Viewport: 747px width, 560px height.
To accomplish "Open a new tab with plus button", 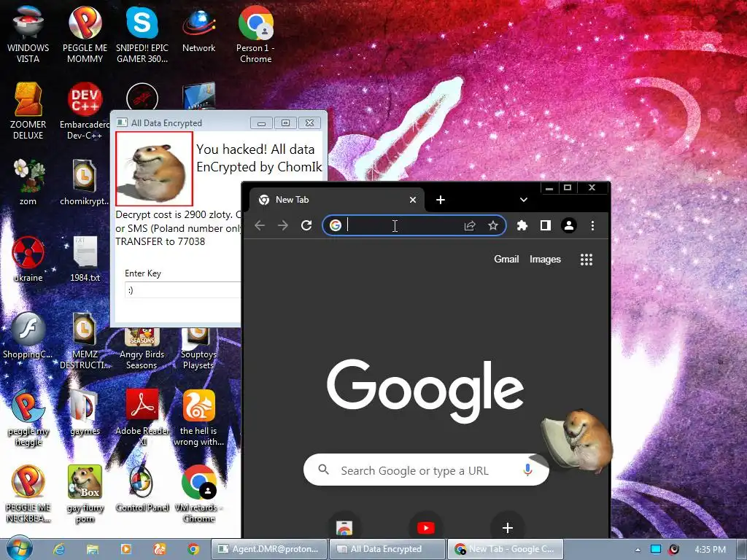I will click(441, 200).
